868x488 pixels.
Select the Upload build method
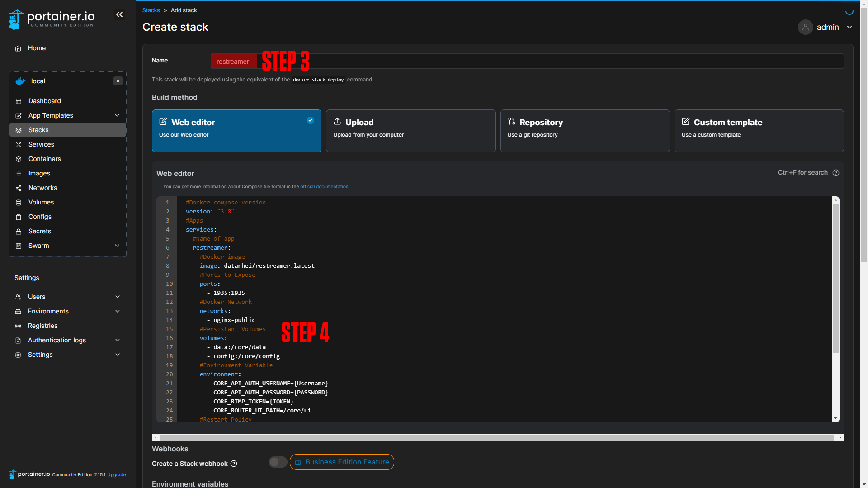click(x=410, y=131)
